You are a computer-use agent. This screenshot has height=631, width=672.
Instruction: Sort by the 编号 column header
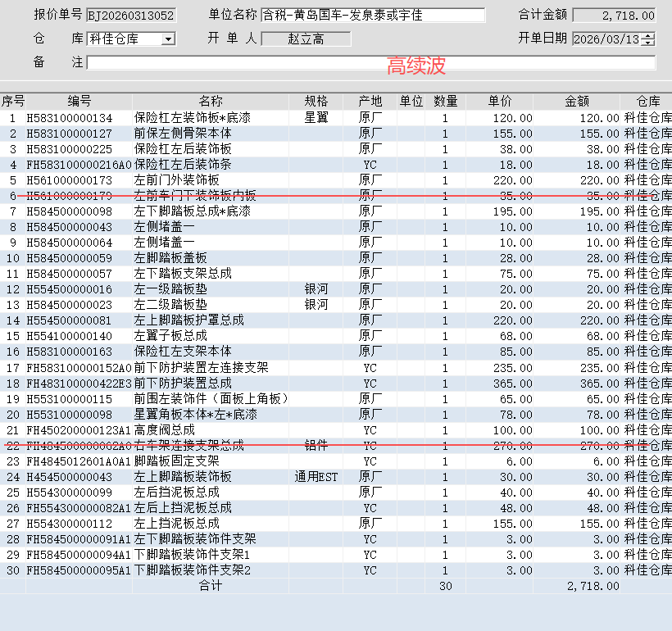79,102
